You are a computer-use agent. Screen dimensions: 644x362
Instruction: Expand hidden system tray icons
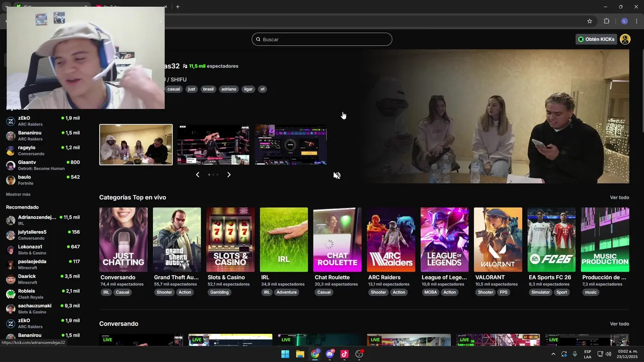pyautogui.click(x=553, y=354)
